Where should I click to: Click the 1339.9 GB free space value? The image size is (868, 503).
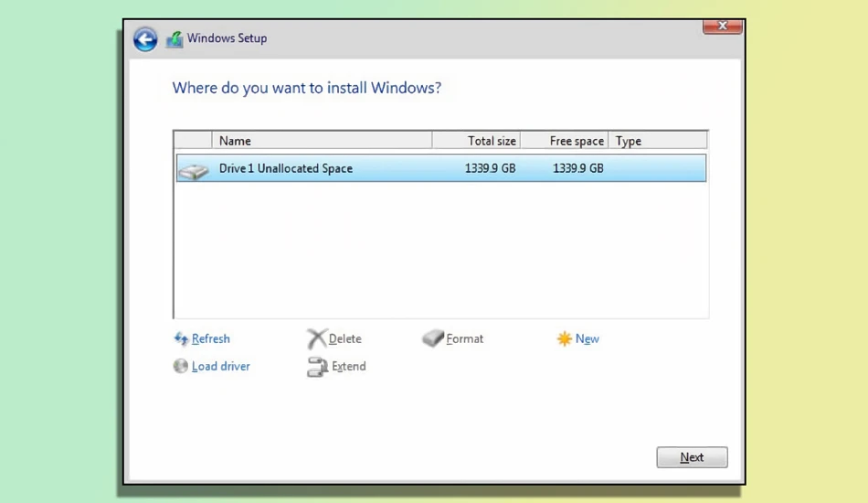pyautogui.click(x=578, y=168)
